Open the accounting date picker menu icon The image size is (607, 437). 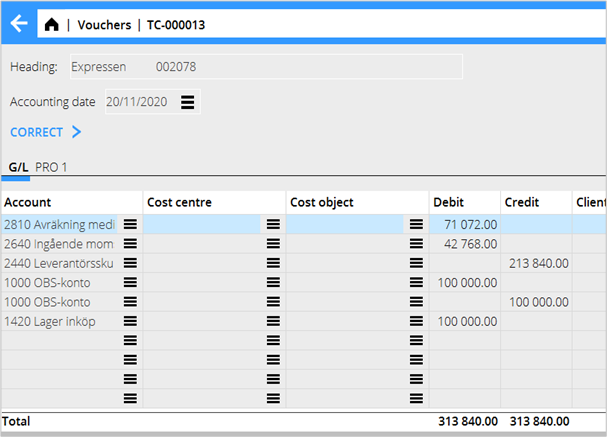click(x=188, y=102)
